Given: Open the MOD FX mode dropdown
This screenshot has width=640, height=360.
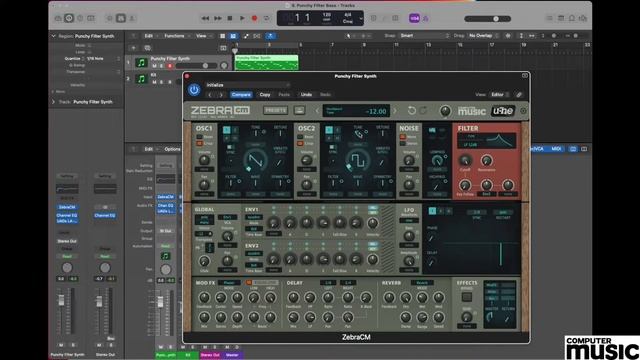Looking at the screenshot, I should 229,282.
